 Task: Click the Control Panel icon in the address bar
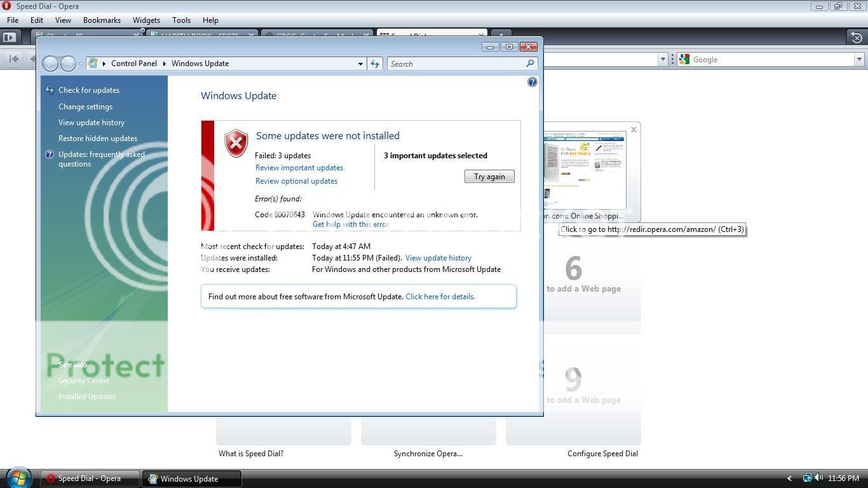93,64
